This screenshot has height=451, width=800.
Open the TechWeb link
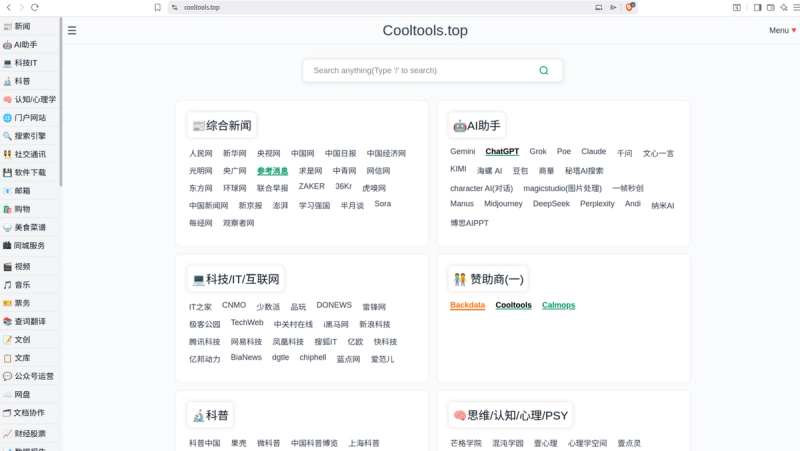tap(247, 322)
